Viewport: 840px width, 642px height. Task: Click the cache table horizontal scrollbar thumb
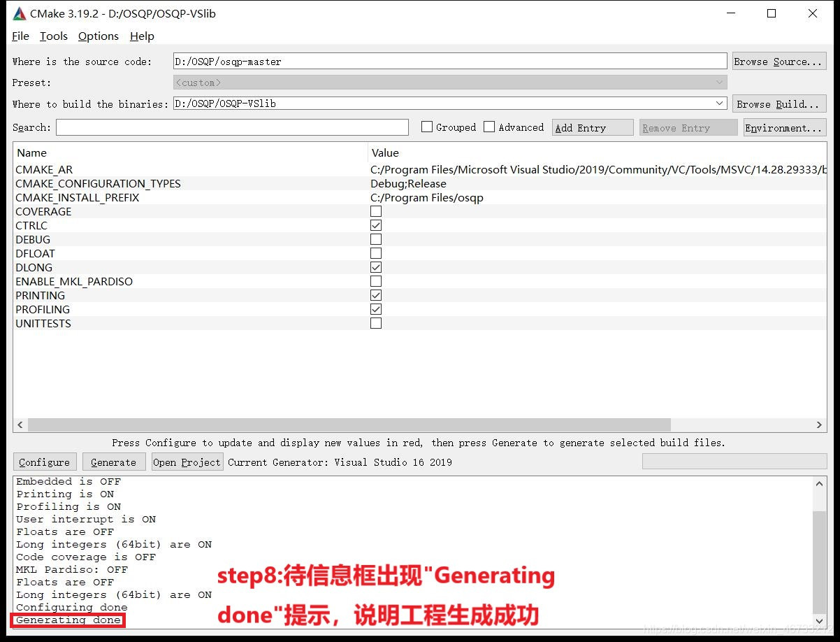pos(349,425)
